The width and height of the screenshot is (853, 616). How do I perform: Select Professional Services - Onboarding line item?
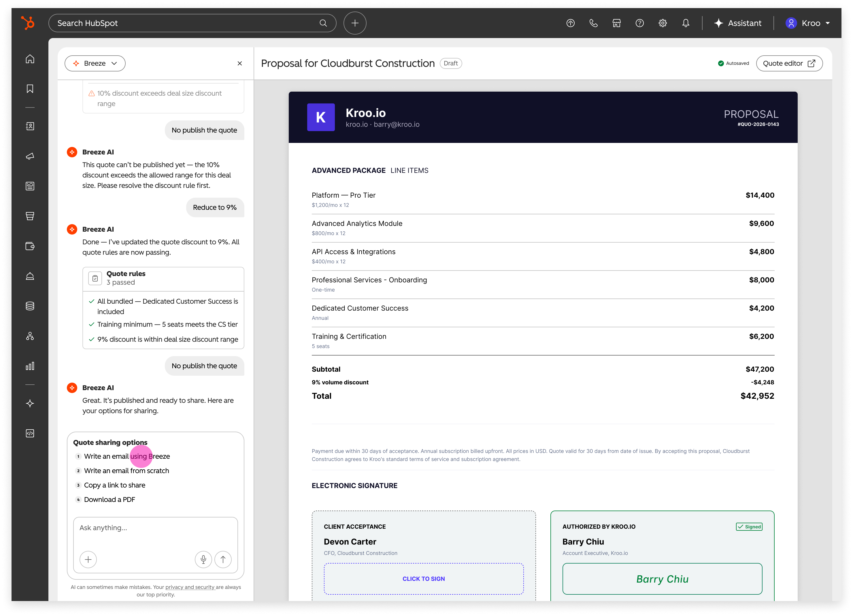[x=543, y=284]
